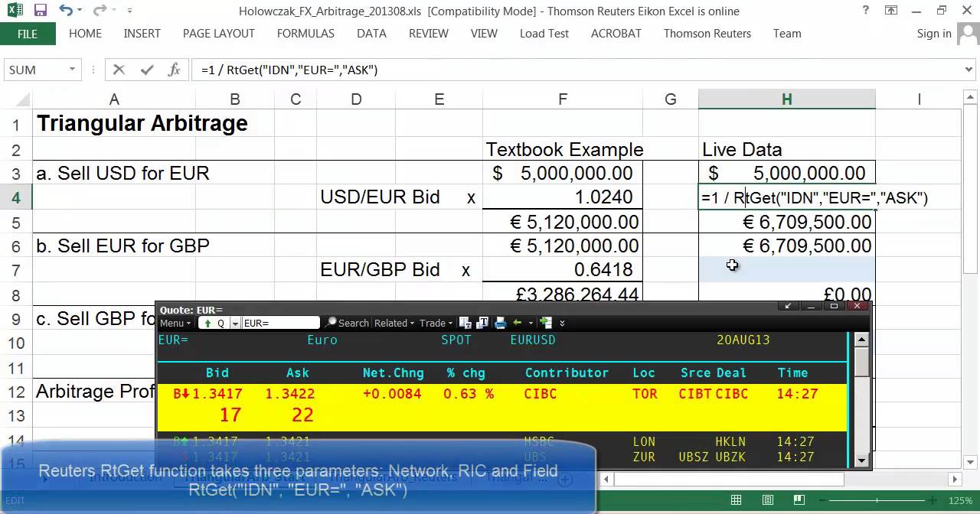
Task: Select column F header
Action: (x=563, y=99)
